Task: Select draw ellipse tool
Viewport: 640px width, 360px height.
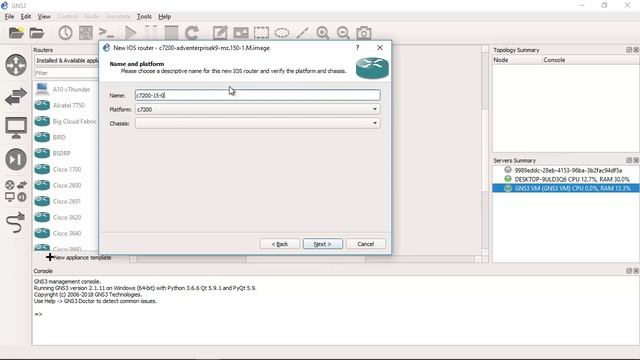Action: coord(282,33)
